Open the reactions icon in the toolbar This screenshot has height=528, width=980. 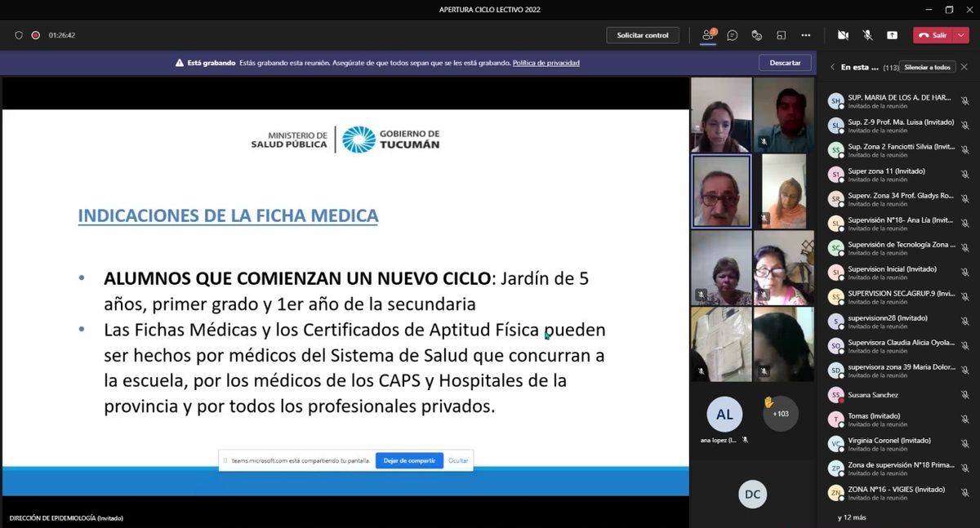click(756, 35)
